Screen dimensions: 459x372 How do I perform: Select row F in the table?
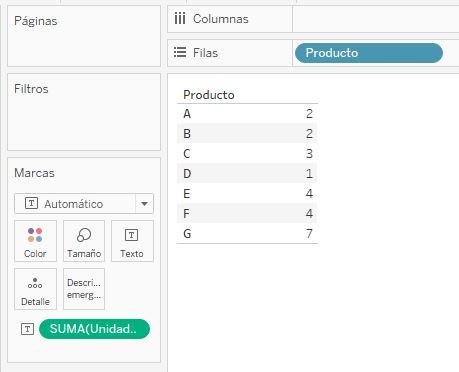pyautogui.click(x=247, y=214)
